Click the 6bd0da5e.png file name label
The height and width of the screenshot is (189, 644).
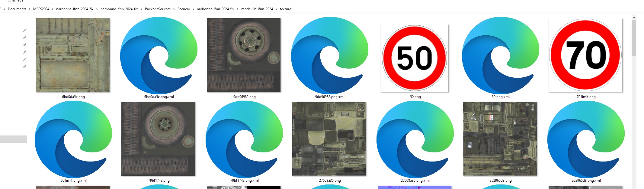coord(73,97)
